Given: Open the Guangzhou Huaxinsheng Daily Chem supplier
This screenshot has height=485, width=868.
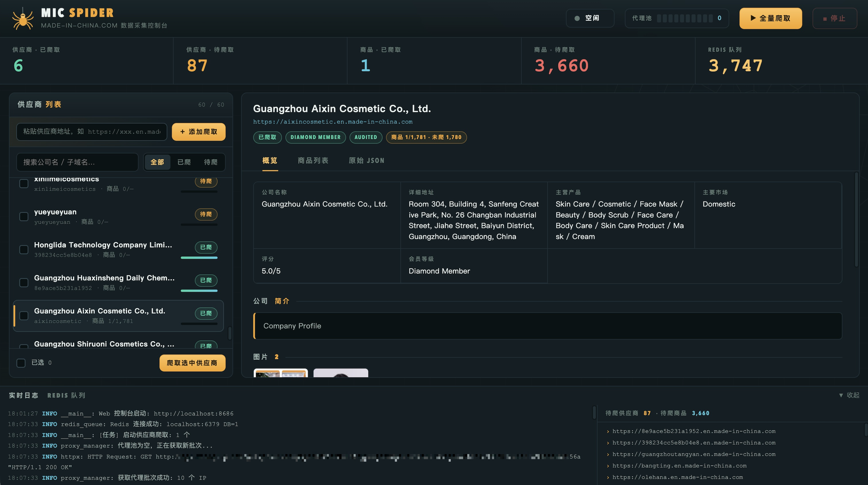Looking at the screenshot, I should (x=118, y=283).
